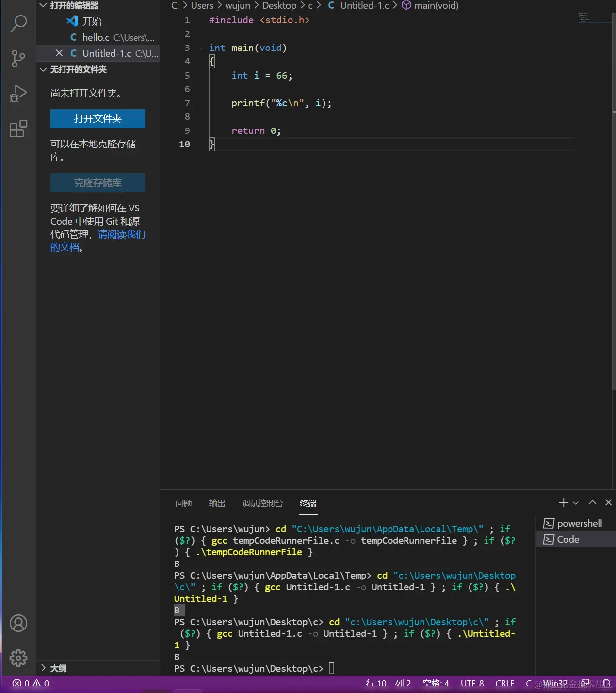Click the 空格: 4 indentation status item
Image resolution: width=616 pixels, height=693 pixels.
(x=436, y=683)
